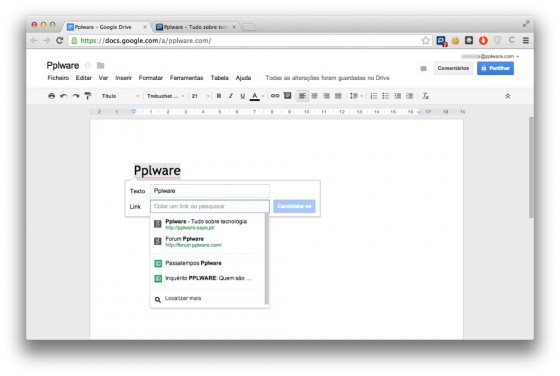
Task: Open the Ajuda menu
Action: (x=243, y=78)
